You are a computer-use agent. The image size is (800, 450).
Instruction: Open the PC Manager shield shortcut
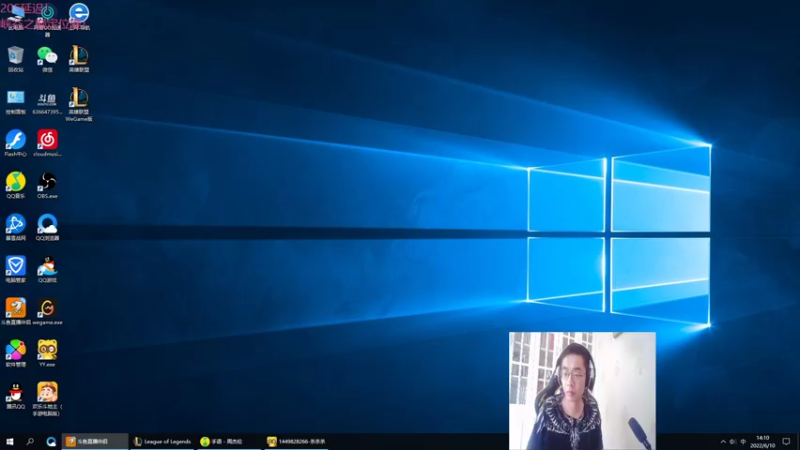point(15,269)
